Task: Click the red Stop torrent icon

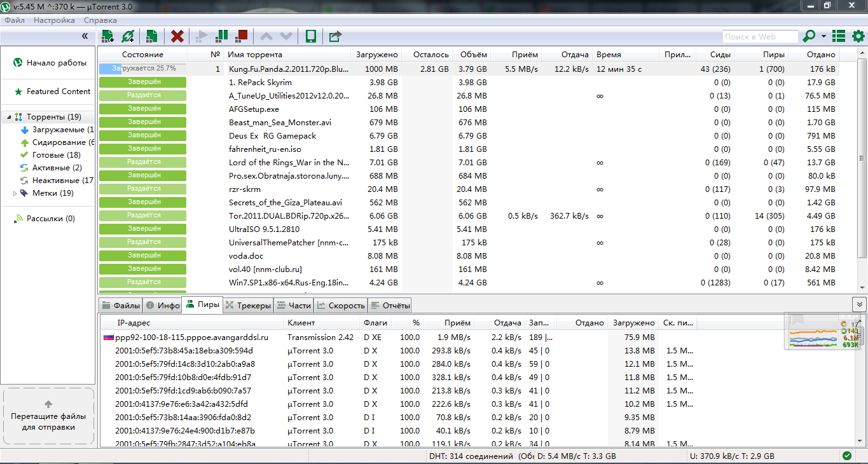Action: pyautogui.click(x=241, y=36)
